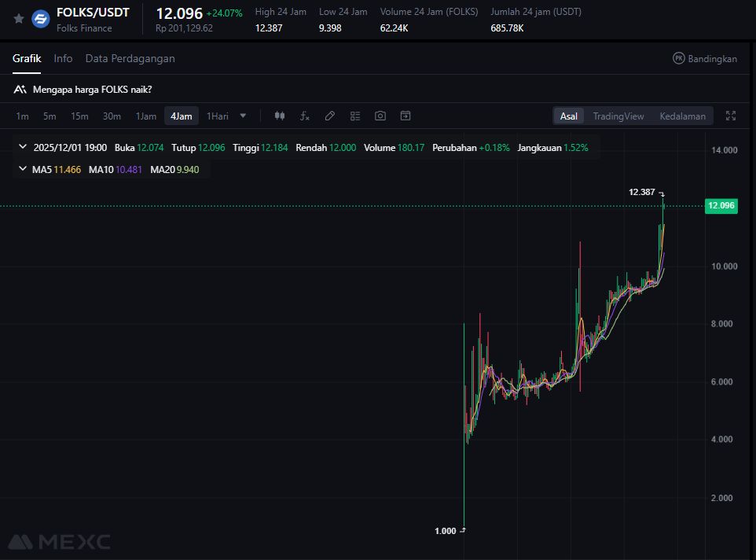Click the Bandingkan compare button
This screenshot has width=756, height=560.
(x=705, y=58)
